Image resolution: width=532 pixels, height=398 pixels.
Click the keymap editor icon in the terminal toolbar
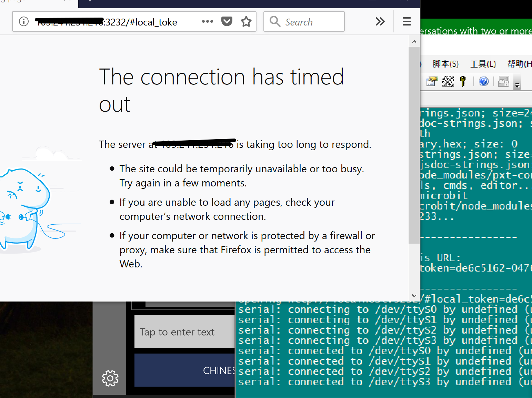tap(448, 82)
